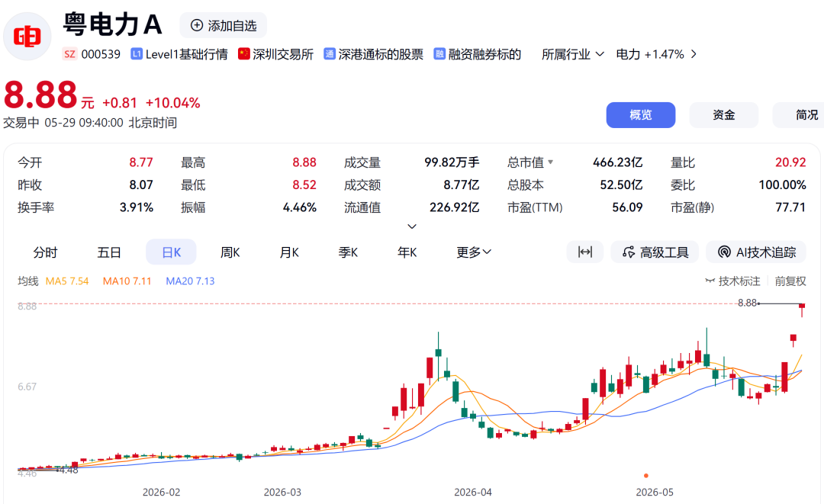Image resolution: width=824 pixels, height=504 pixels.
Task: Click the current price 8.88
Action: coord(40,95)
